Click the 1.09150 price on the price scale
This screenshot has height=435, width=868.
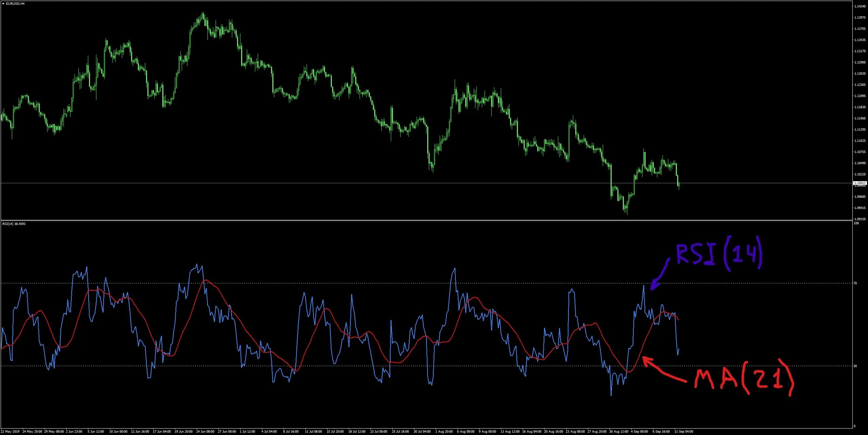860,219
